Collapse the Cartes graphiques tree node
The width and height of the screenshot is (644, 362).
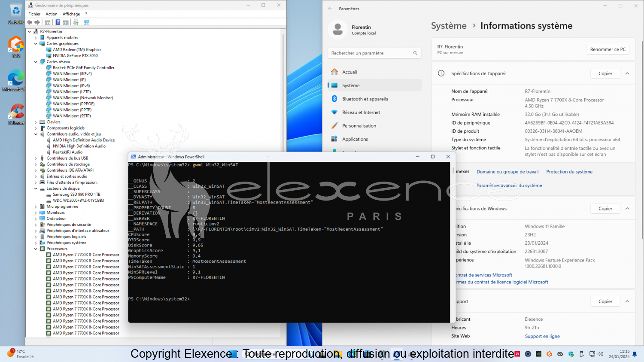[36, 44]
